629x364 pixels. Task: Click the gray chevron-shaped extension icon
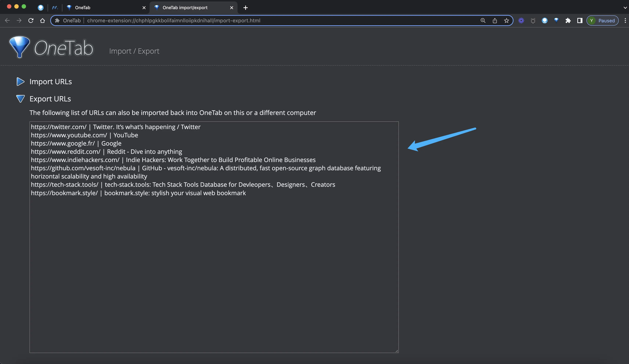click(x=533, y=21)
